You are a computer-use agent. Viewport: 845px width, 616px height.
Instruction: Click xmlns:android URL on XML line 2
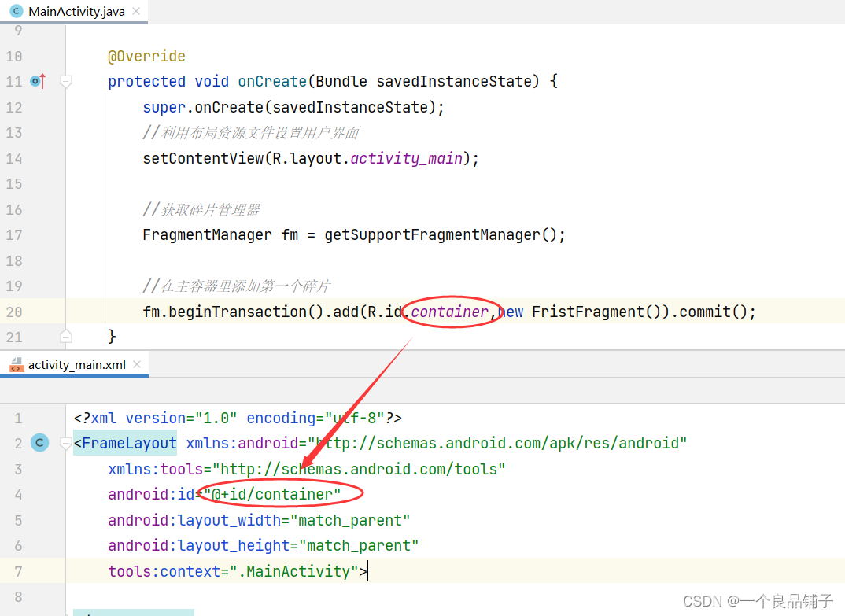[497, 444]
